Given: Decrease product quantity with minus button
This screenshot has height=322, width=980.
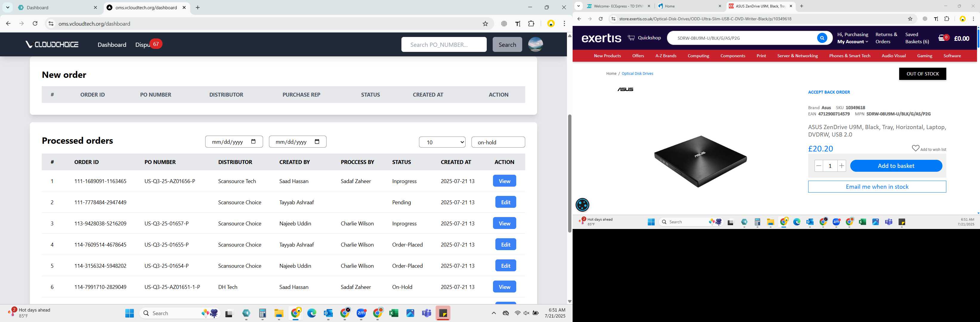Looking at the screenshot, I should (819, 166).
